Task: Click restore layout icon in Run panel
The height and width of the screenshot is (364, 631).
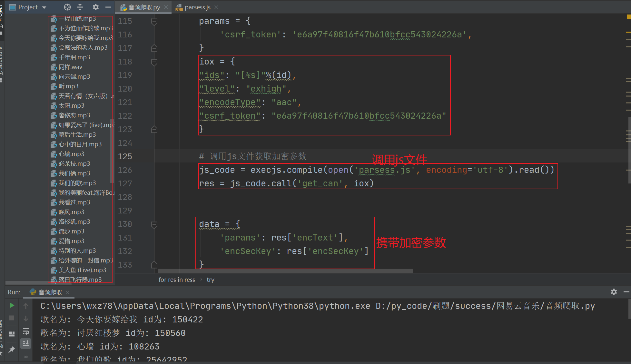Action: tap(12, 334)
